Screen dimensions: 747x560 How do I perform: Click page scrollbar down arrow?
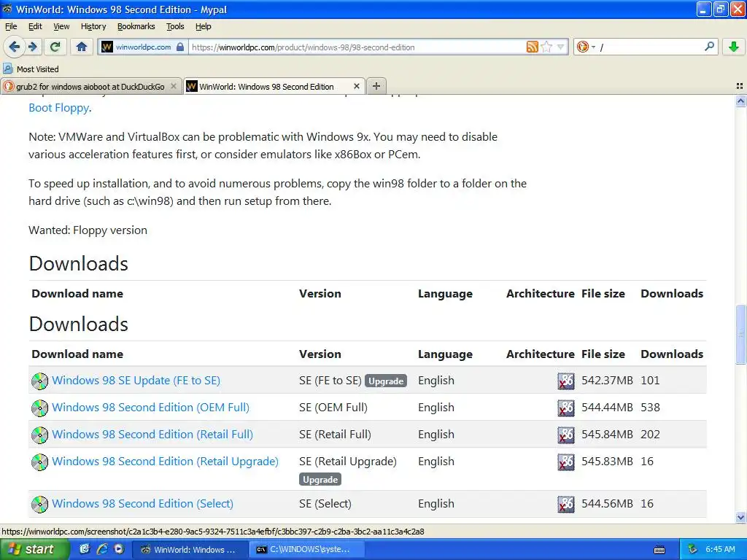[x=740, y=517]
